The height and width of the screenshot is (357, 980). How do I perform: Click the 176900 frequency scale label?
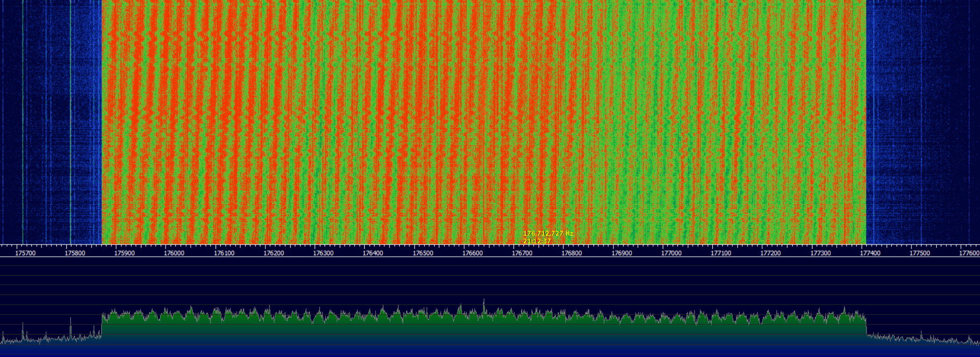[622, 253]
